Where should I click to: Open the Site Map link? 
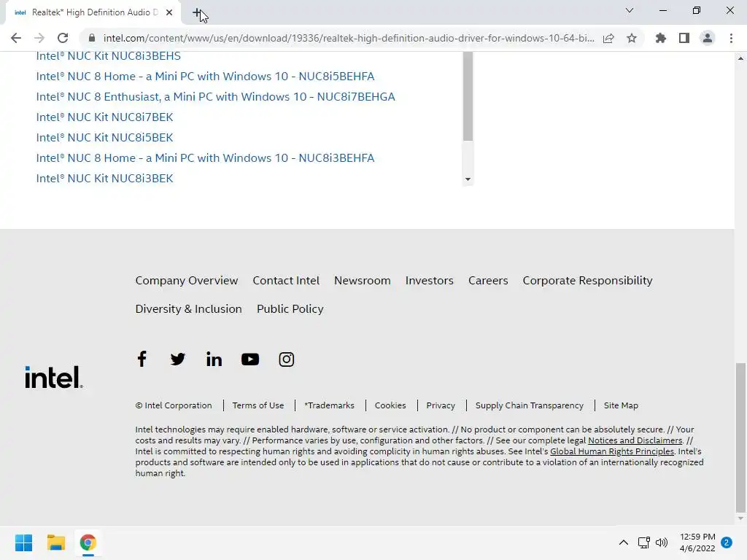click(x=621, y=405)
